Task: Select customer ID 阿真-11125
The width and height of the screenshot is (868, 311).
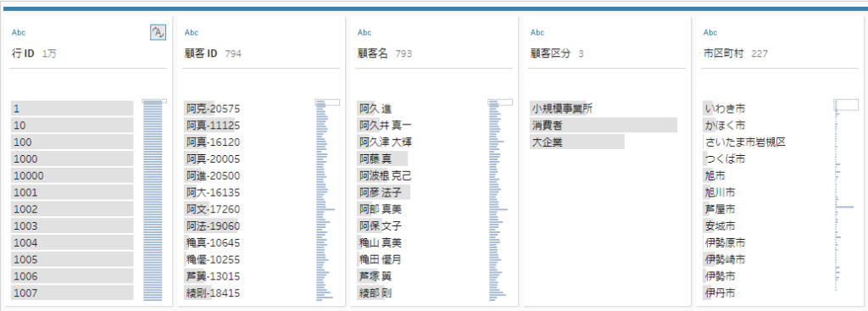Action: [x=213, y=125]
